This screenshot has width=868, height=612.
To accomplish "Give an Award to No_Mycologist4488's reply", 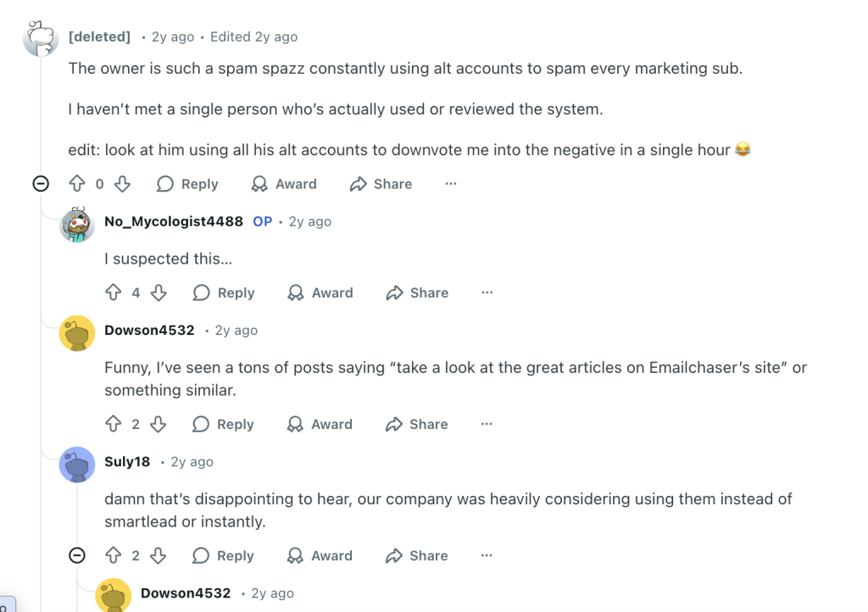I will (x=320, y=292).
